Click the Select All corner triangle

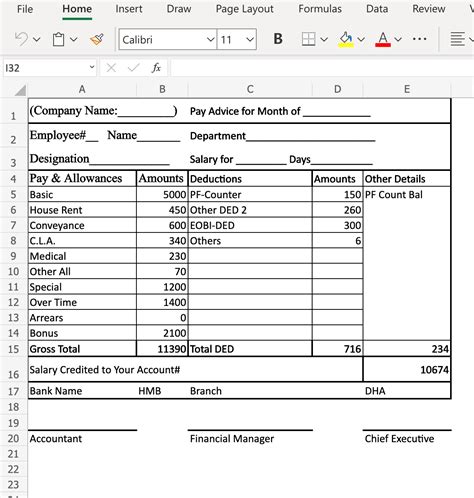point(20,90)
